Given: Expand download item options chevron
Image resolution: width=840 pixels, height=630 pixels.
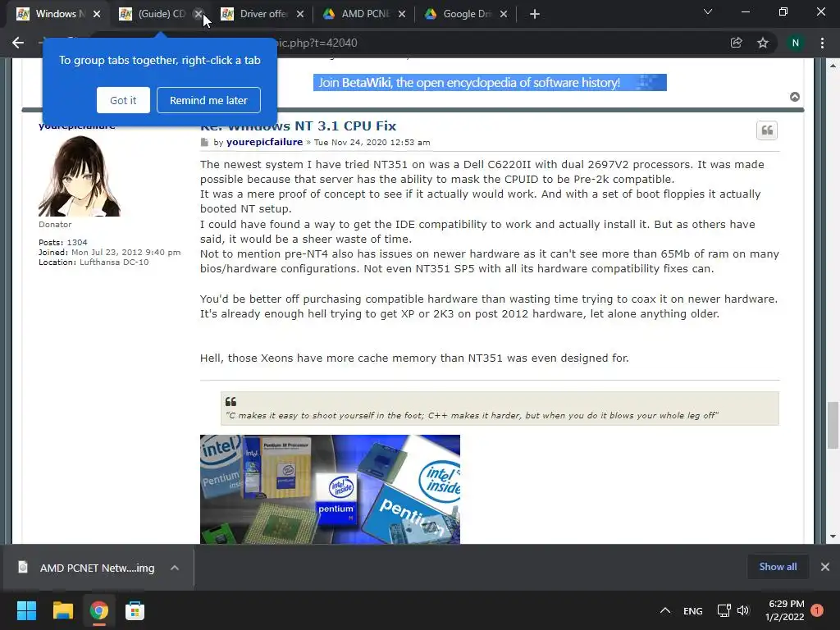Looking at the screenshot, I should (175, 568).
